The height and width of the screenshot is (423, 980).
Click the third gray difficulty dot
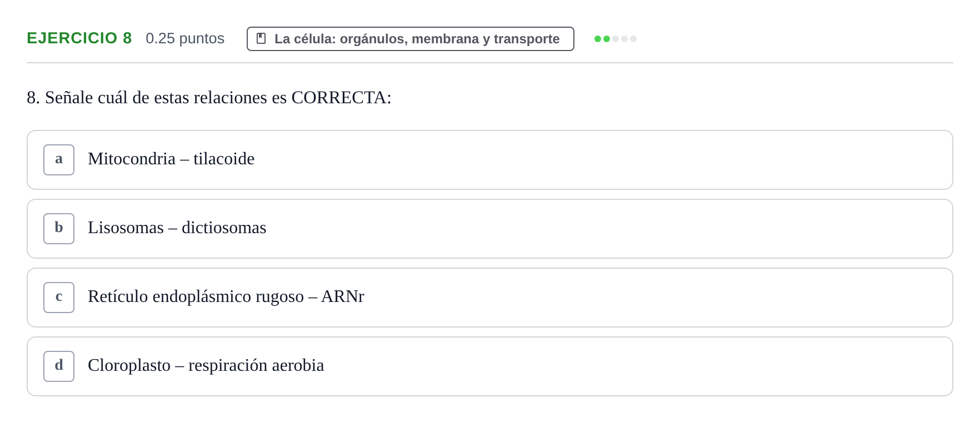click(x=616, y=39)
